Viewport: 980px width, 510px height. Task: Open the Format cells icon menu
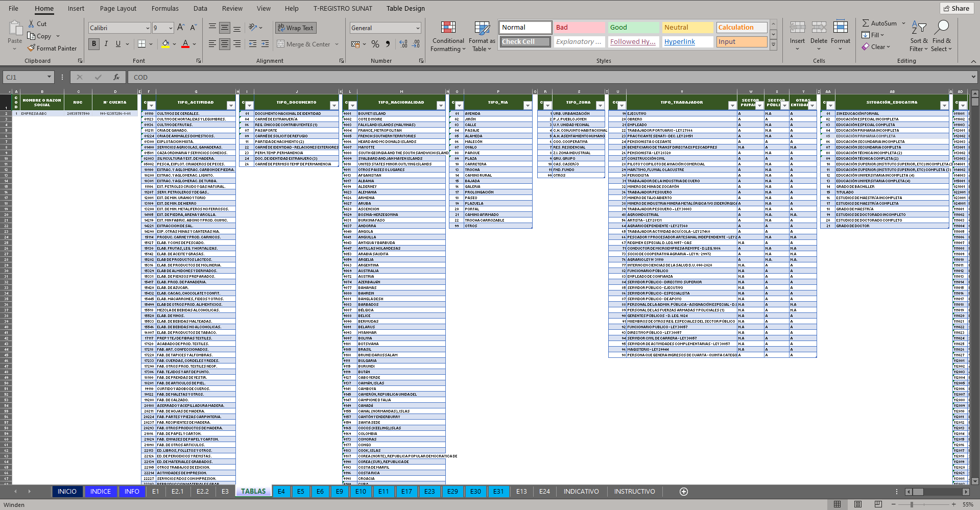click(840, 27)
